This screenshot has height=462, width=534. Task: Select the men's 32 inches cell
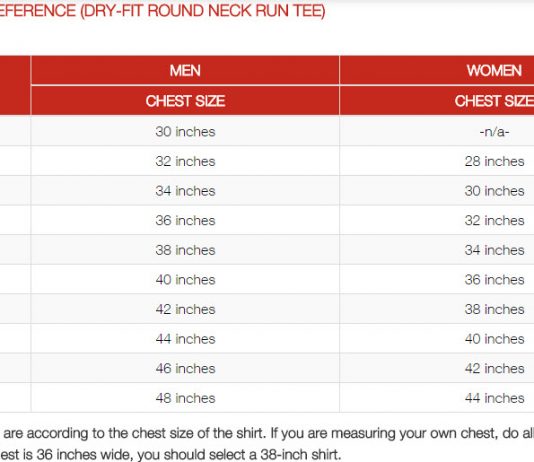click(x=185, y=161)
